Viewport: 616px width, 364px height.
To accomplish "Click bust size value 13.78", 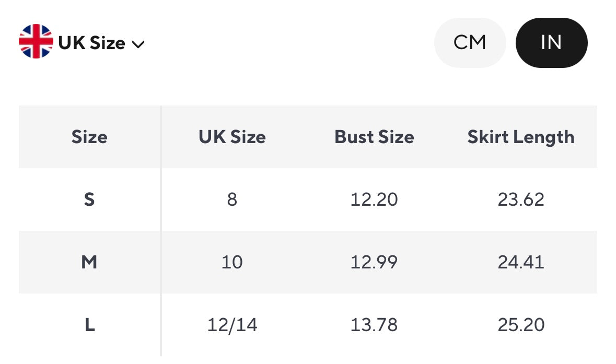I will (x=374, y=325).
